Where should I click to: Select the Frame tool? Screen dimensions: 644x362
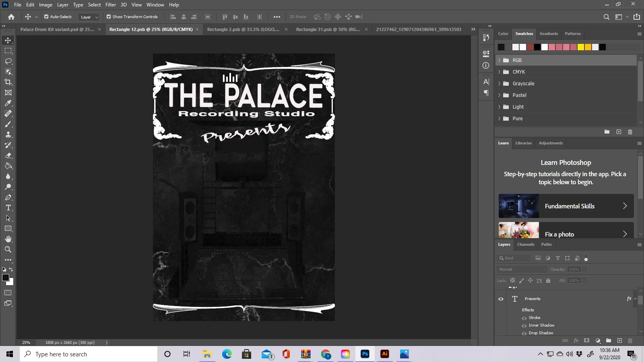pyautogui.click(x=8, y=93)
